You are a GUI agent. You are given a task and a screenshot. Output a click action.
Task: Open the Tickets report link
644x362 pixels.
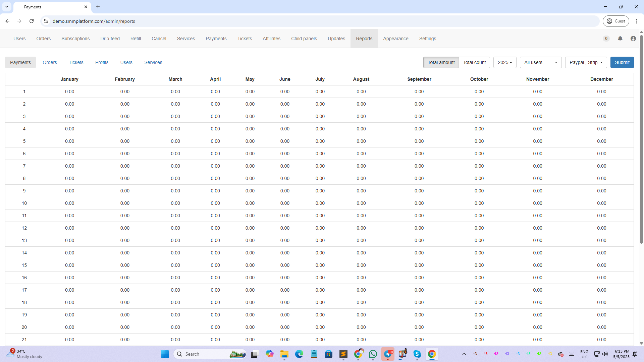[x=76, y=62]
